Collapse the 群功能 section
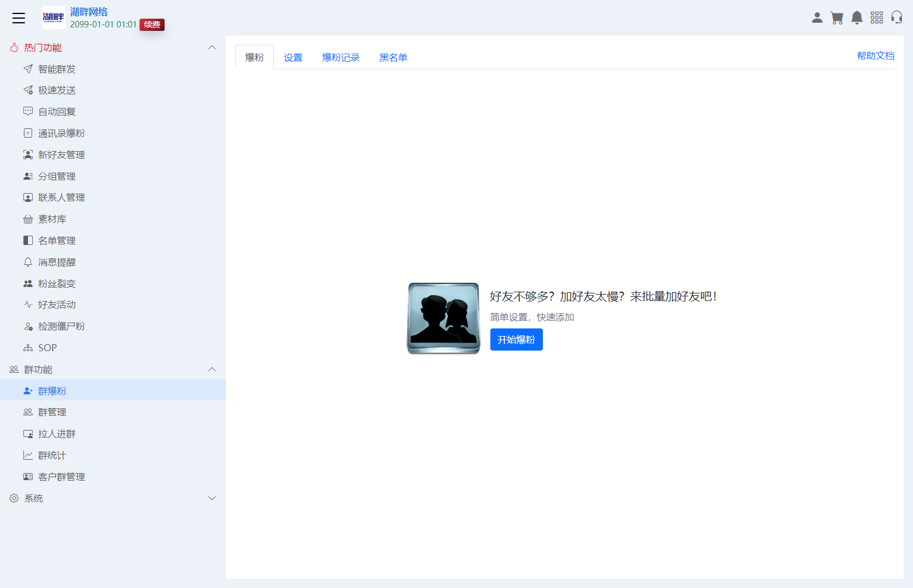The width and height of the screenshot is (913, 588). [x=212, y=369]
